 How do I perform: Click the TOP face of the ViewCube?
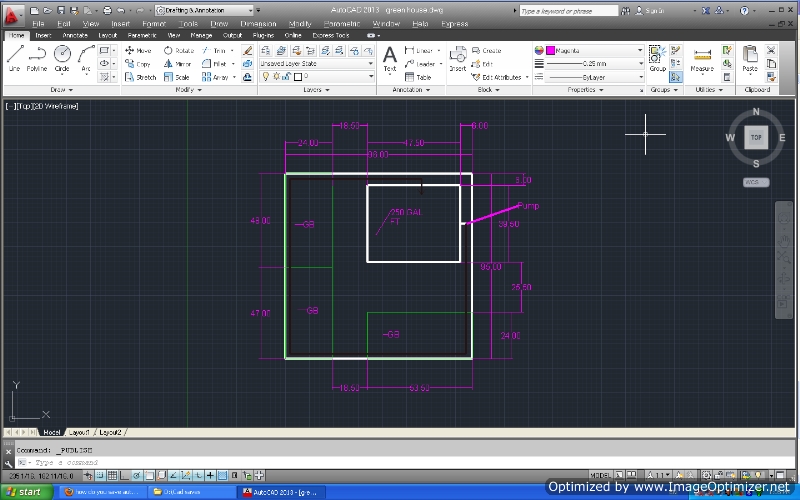pos(756,137)
